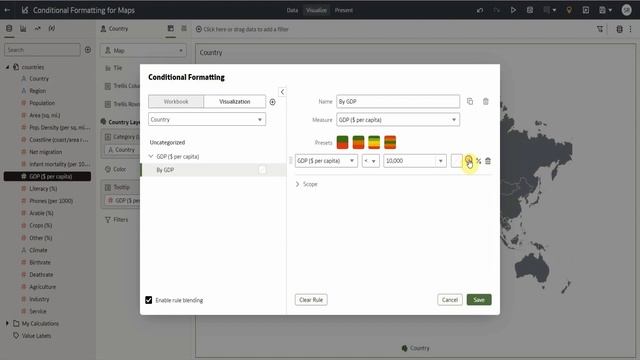Click the data panel Search field

(x=42, y=50)
